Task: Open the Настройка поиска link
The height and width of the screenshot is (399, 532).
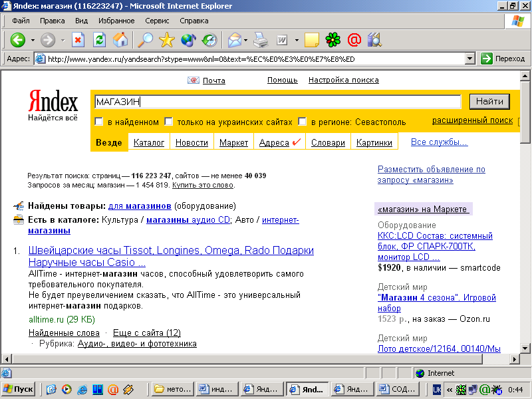Action: 343,80
